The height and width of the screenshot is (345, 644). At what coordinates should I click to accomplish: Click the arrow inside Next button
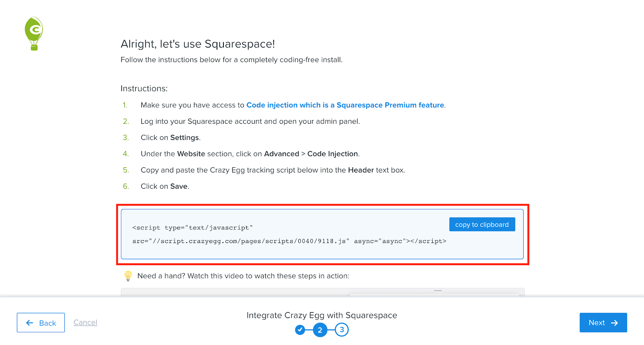tap(614, 323)
